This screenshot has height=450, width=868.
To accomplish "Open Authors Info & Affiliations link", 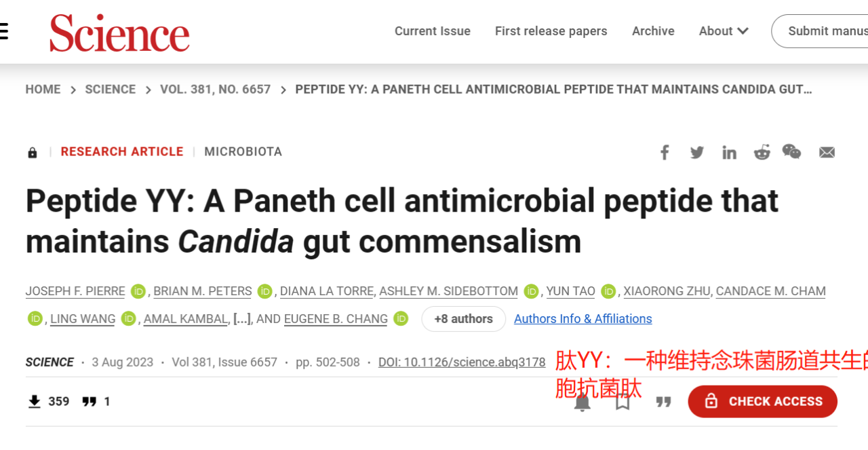I will 583,319.
